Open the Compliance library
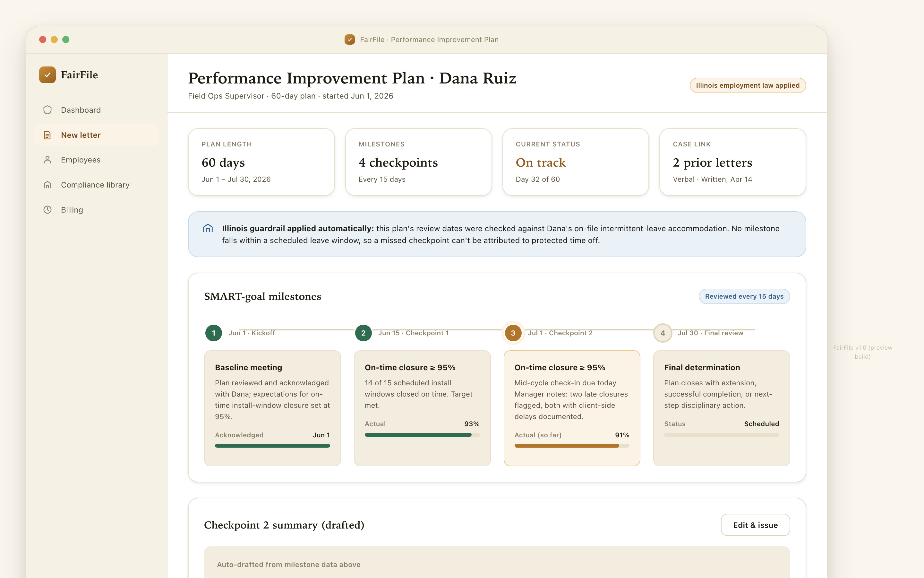This screenshot has height=578, width=924. pyautogui.click(x=97, y=185)
